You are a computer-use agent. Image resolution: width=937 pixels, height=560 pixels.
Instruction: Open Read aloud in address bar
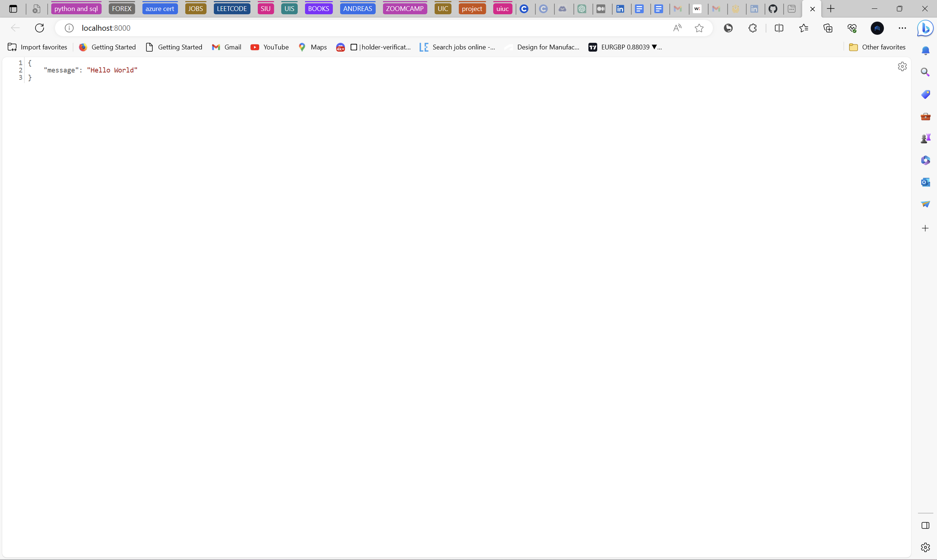tap(677, 28)
